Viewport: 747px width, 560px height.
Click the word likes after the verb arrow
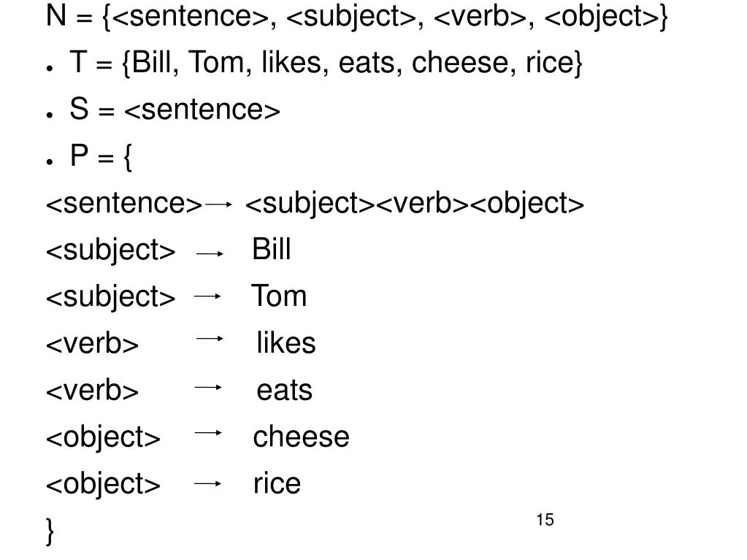(x=286, y=342)
